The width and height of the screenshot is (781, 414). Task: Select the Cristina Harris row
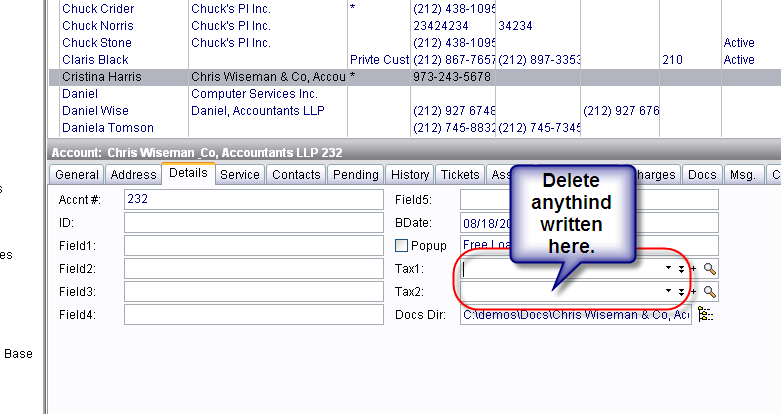(100, 77)
